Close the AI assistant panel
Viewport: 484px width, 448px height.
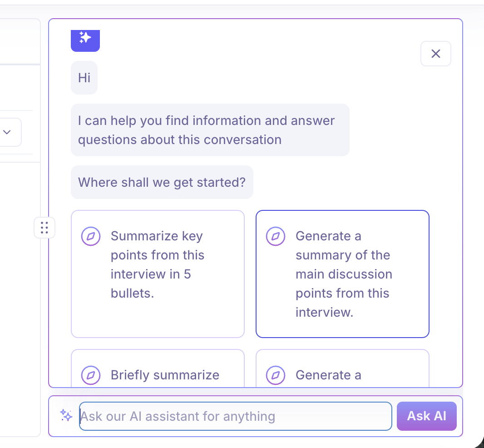pyautogui.click(x=435, y=54)
